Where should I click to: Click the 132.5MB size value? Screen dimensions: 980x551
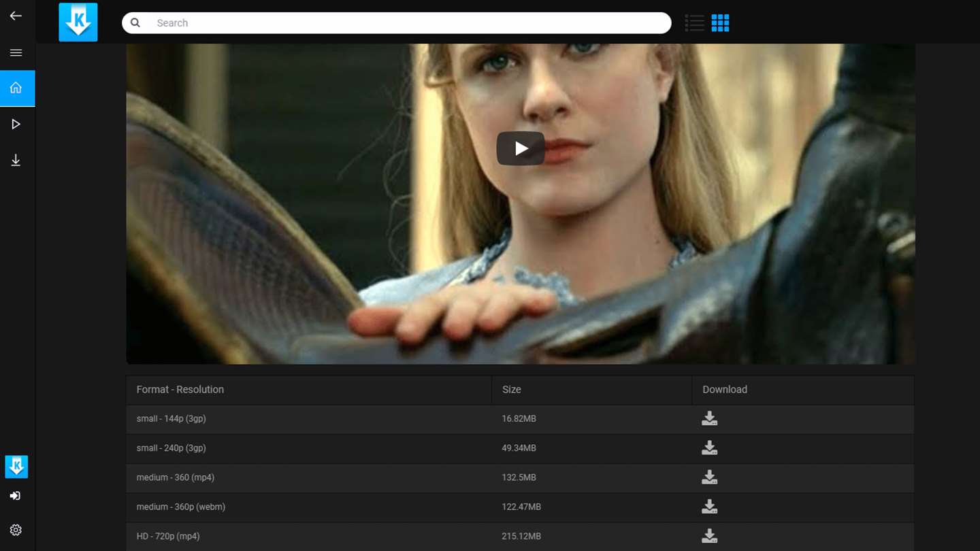519,478
